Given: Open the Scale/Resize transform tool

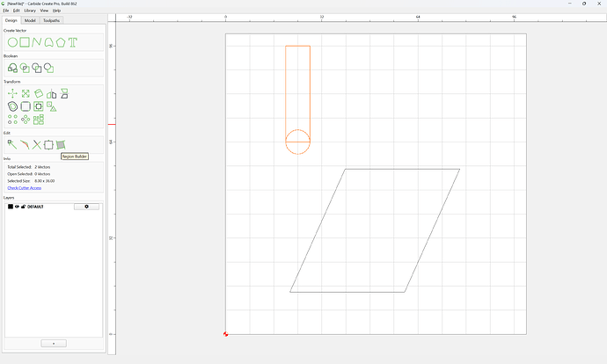Looking at the screenshot, I should 26,93.
